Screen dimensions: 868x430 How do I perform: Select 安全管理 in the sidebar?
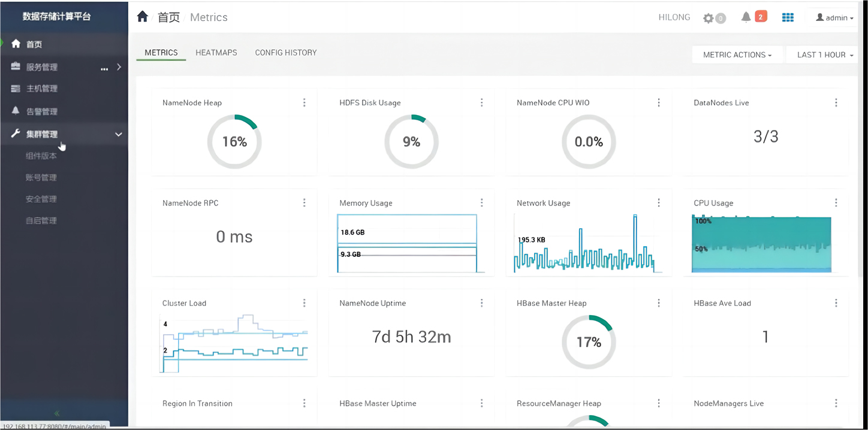click(41, 199)
